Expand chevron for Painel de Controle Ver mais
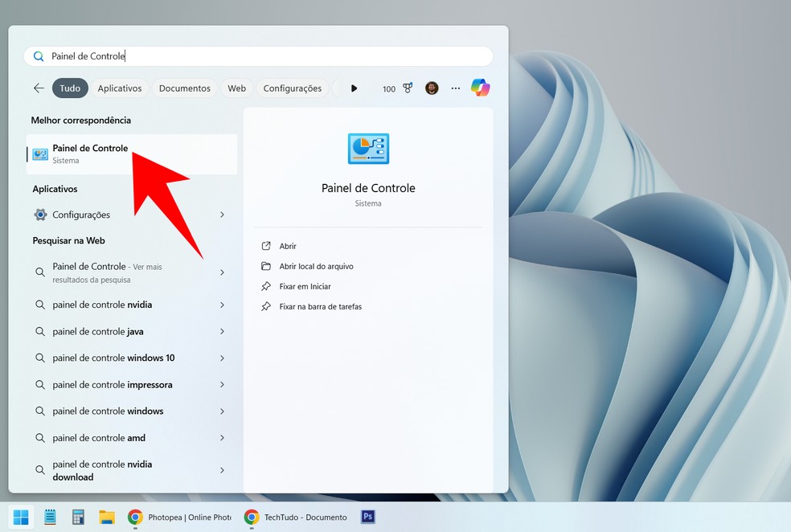 [x=222, y=272]
